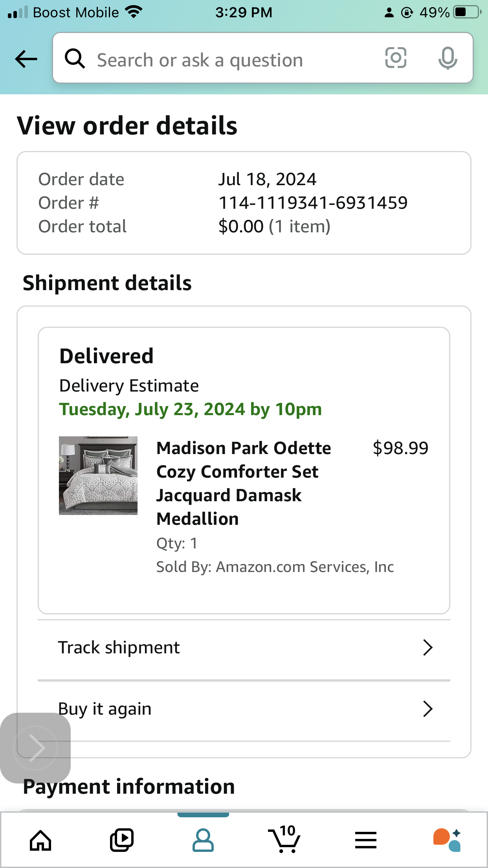Screen dimensions: 488x868
Task: Tap the microphone voice search icon
Action: pyautogui.click(x=448, y=58)
